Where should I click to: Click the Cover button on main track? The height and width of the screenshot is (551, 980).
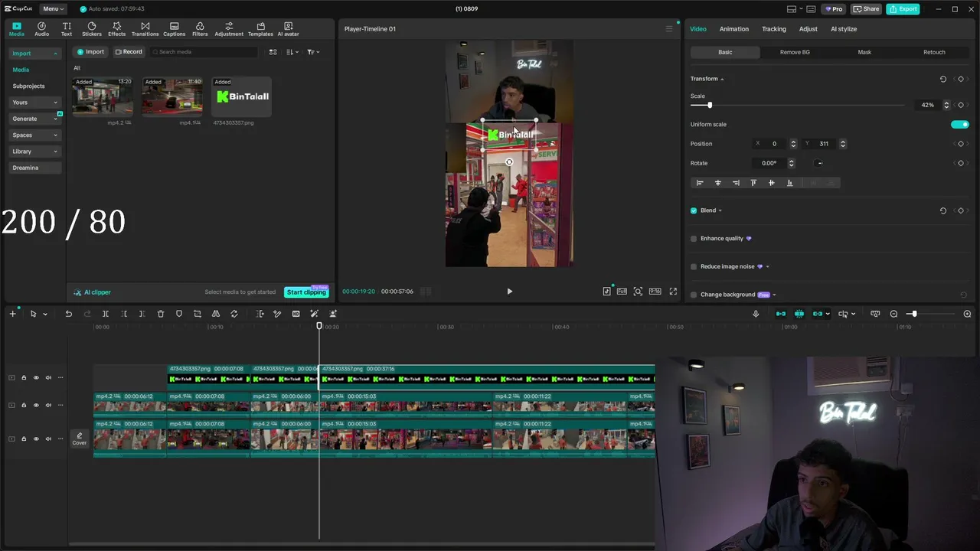tap(80, 439)
